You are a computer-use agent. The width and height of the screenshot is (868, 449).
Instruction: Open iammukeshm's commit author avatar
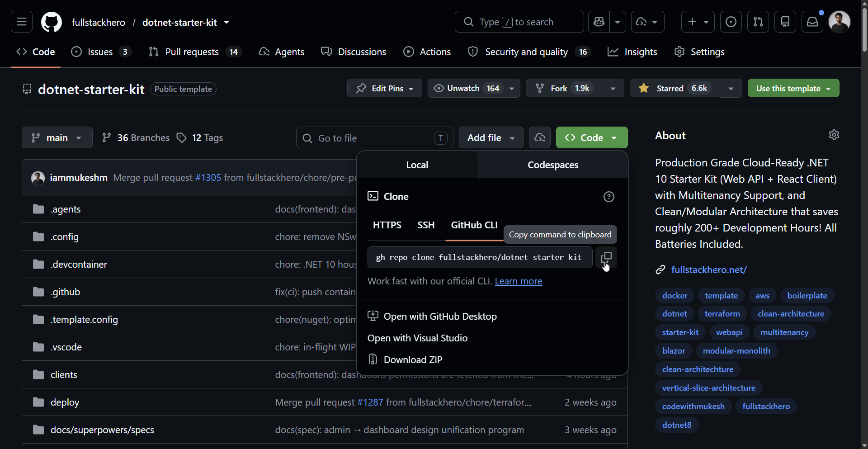pos(38,178)
